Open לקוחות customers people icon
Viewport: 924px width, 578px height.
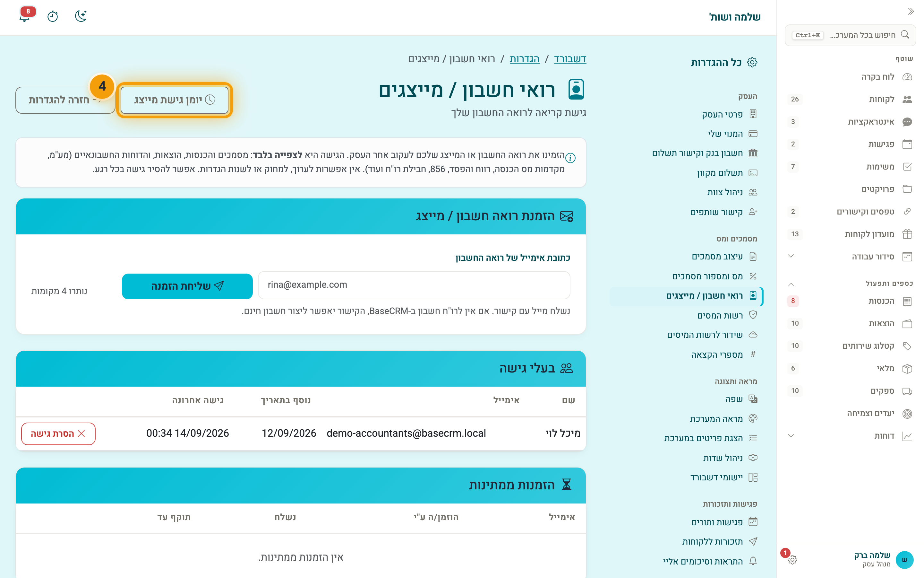point(907,100)
